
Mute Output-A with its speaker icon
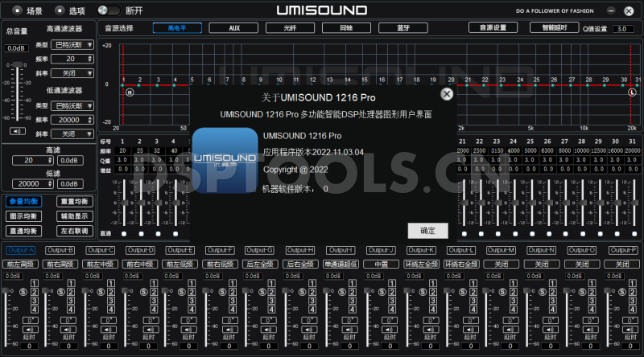click(x=30, y=330)
